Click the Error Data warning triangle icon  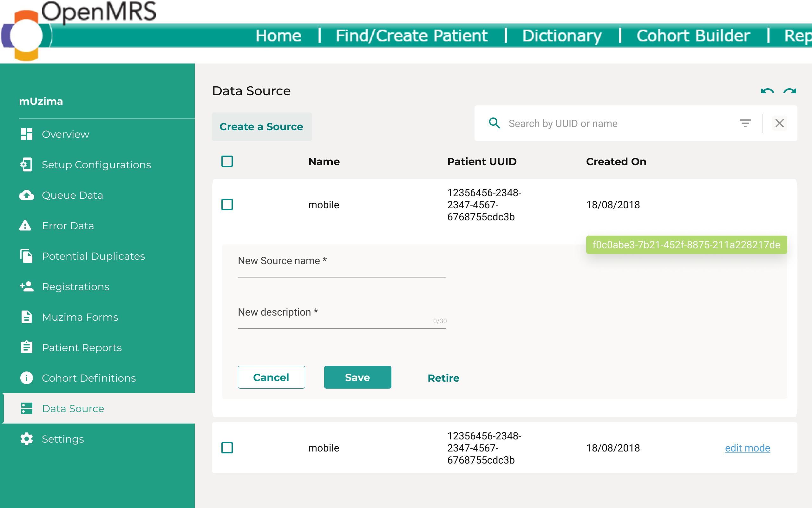(x=25, y=225)
